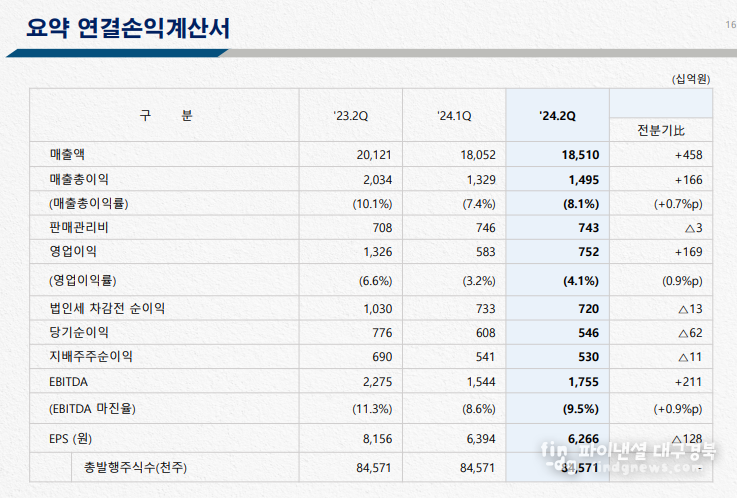The height and width of the screenshot is (498, 737).
Task: Click the change (+0.7%p)
Action: [678, 204]
